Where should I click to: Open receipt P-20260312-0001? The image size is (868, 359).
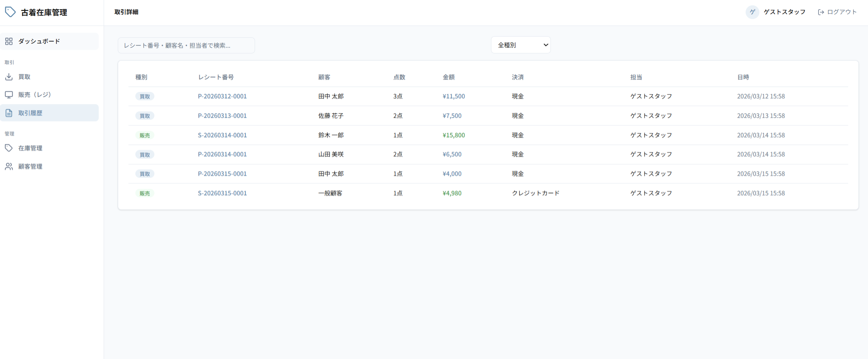click(x=222, y=96)
